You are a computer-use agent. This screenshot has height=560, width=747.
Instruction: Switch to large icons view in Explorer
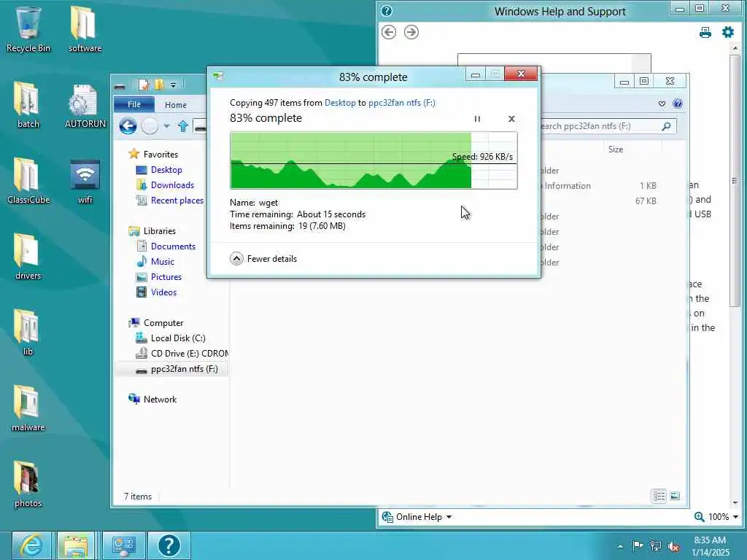coord(675,496)
